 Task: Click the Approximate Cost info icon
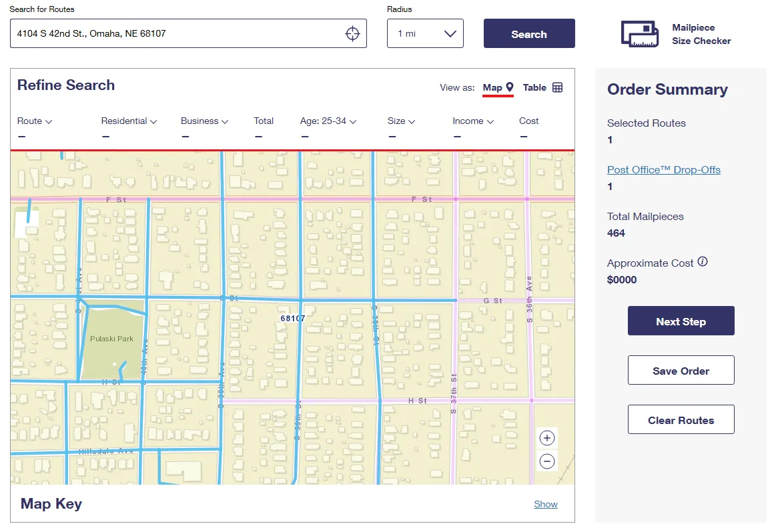[x=703, y=262]
